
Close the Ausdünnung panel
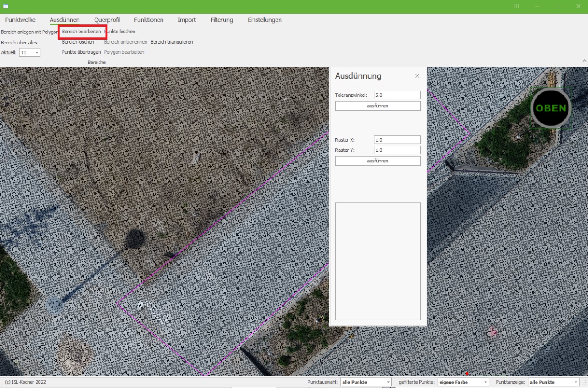click(417, 76)
